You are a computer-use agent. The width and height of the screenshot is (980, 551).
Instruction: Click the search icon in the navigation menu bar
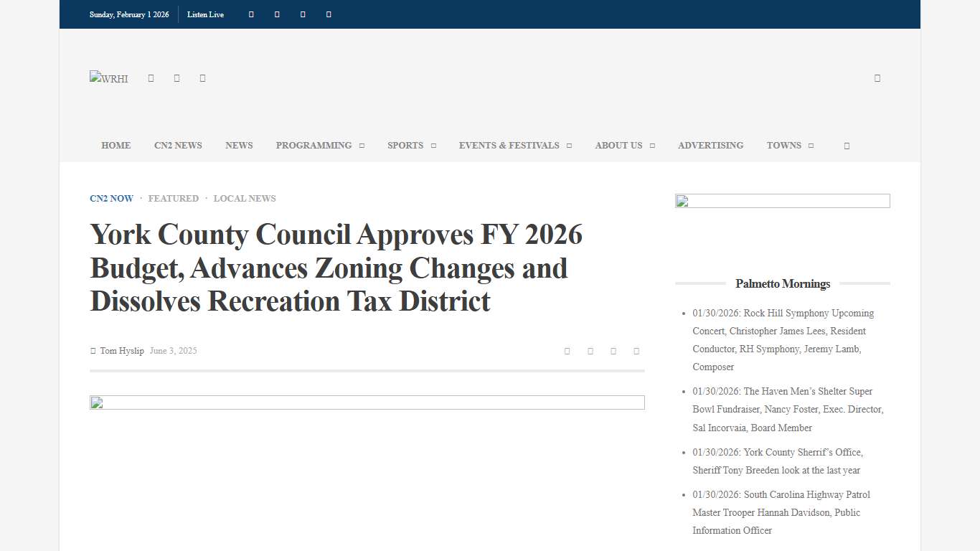coord(846,145)
